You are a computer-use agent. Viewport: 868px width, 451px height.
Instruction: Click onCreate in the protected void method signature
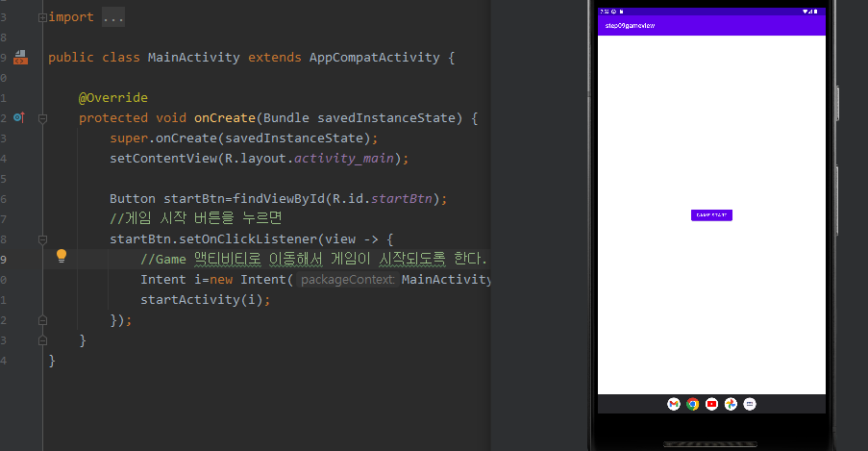pos(225,118)
